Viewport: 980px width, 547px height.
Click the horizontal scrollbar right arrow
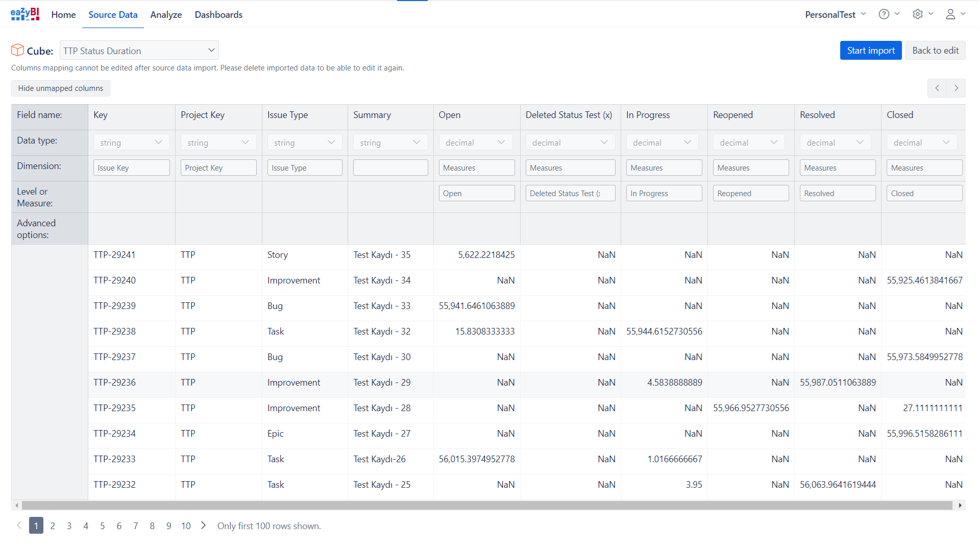(960, 505)
